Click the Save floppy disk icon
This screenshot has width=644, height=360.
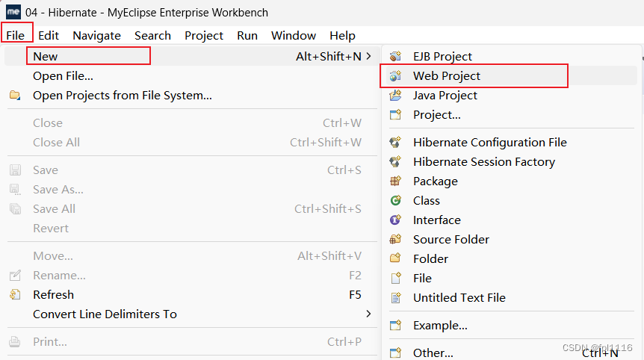point(15,170)
